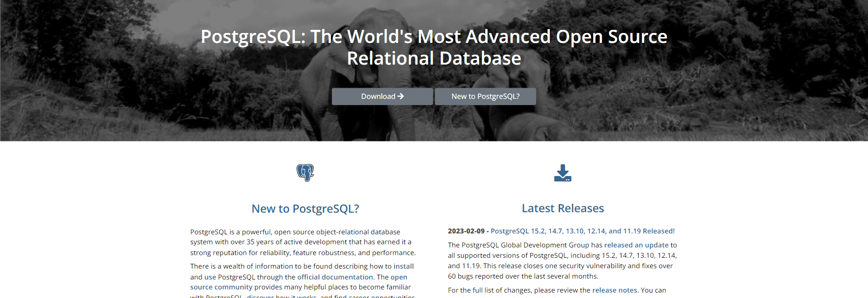Open the official documentation link
The image size is (868, 298).
pos(335,277)
